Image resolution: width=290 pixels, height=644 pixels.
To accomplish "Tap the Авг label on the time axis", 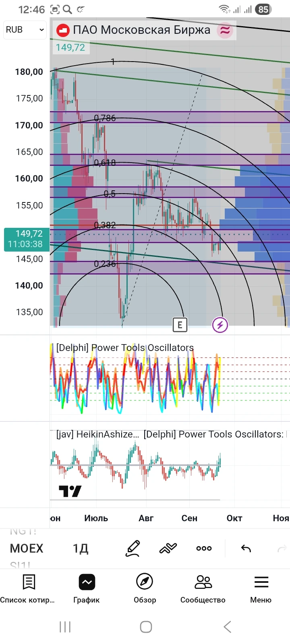I will click(146, 518).
